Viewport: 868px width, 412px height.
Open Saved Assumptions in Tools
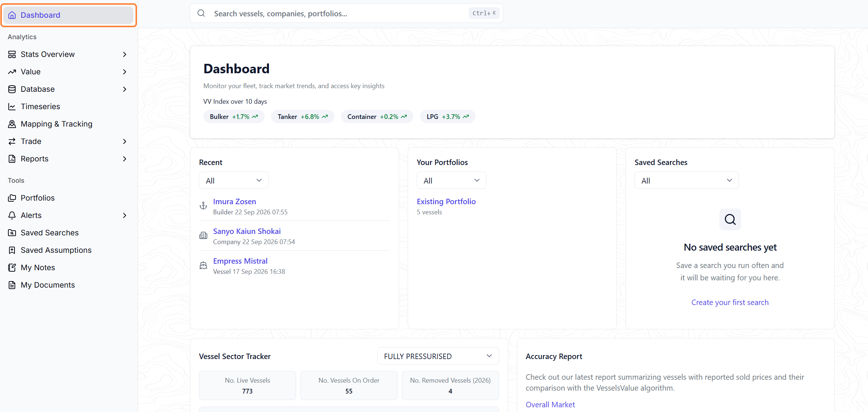coord(68,250)
